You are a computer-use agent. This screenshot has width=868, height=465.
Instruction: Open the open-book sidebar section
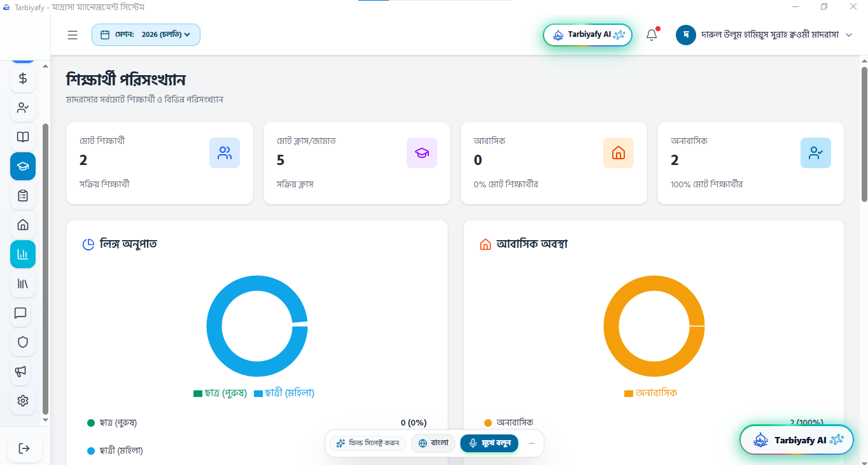23,137
